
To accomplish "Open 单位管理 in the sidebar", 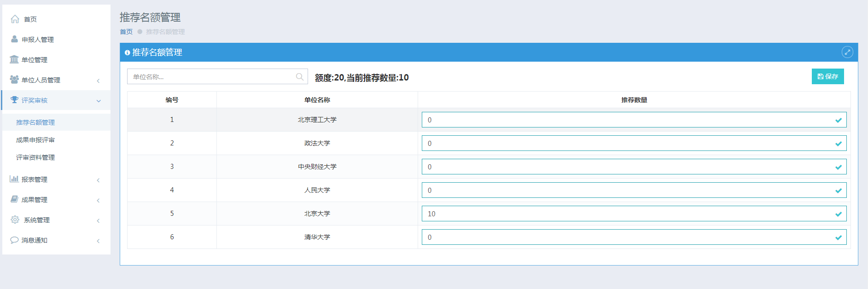I will coord(56,59).
